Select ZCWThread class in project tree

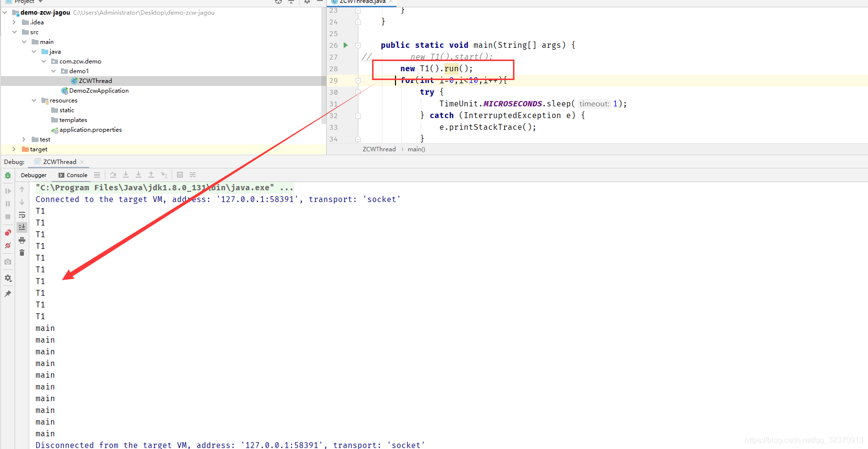(x=91, y=81)
